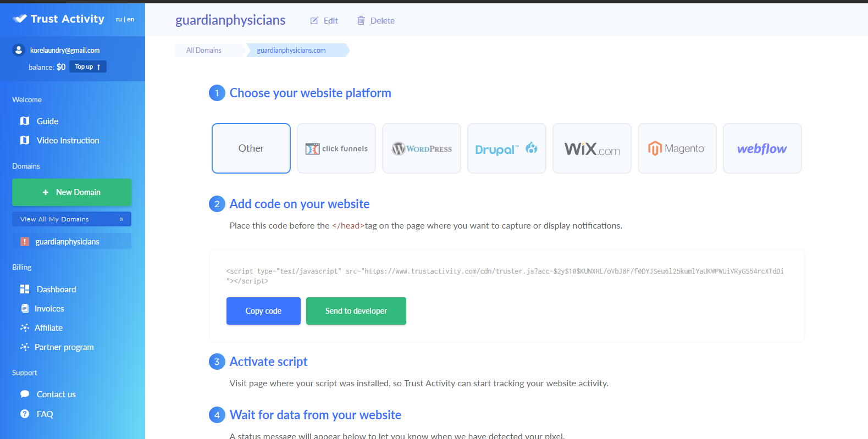Switch language to ru
The width and height of the screenshot is (868, 439).
[x=119, y=19]
